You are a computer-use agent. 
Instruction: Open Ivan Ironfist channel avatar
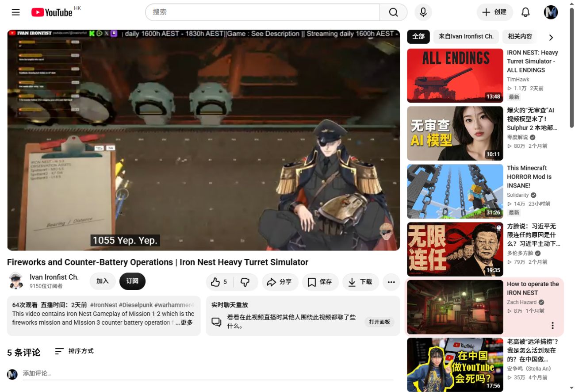point(16,281)
